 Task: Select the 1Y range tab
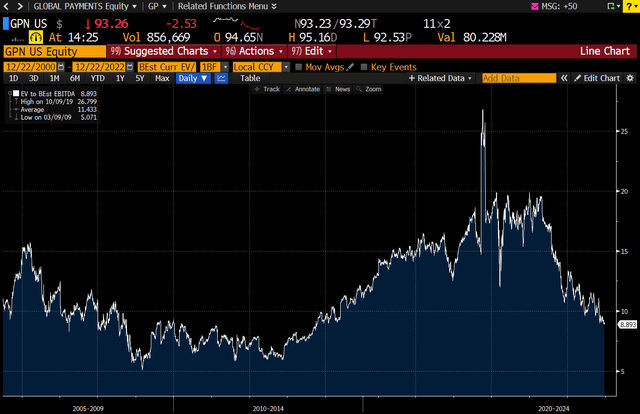click(x=120, y=78)
